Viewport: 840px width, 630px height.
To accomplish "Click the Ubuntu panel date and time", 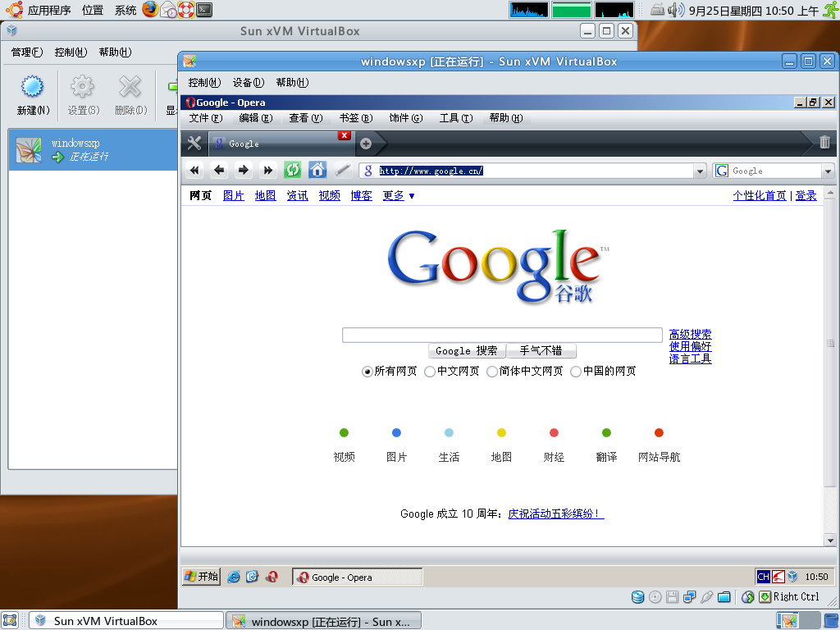I will click(x=754, y=11).
